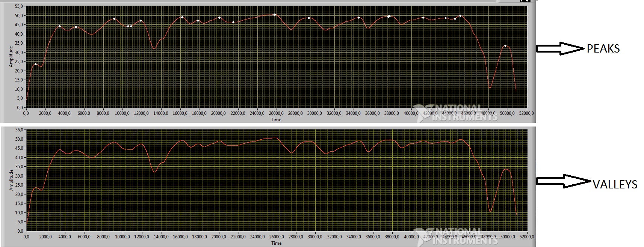
Task: Click the National Instruments logo on top graph
Action: (456, 113)
